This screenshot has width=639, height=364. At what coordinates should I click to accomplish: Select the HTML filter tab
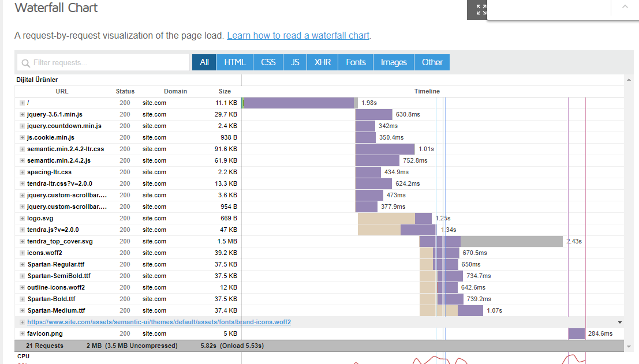click(x=235, y=62)
